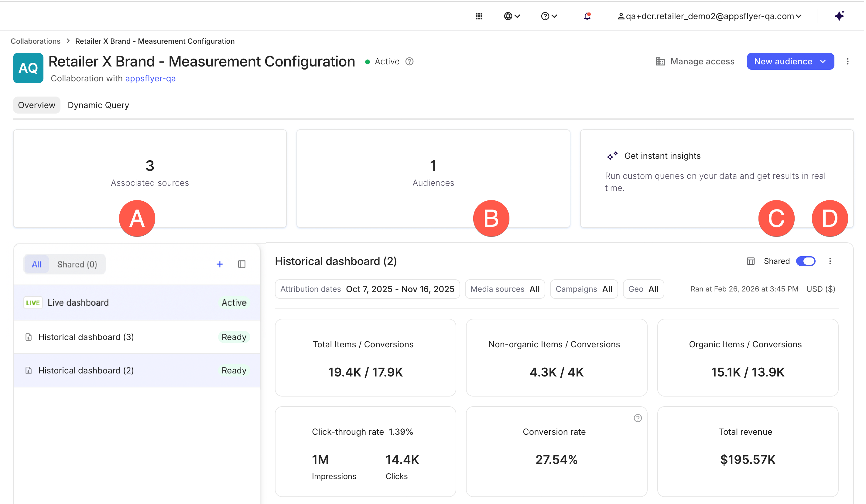
Task: Open the Audiences card
Action: (433, 179)
